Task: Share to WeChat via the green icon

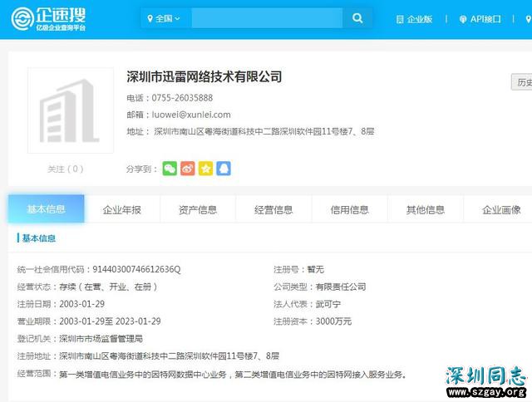Action: click(170, 169)
